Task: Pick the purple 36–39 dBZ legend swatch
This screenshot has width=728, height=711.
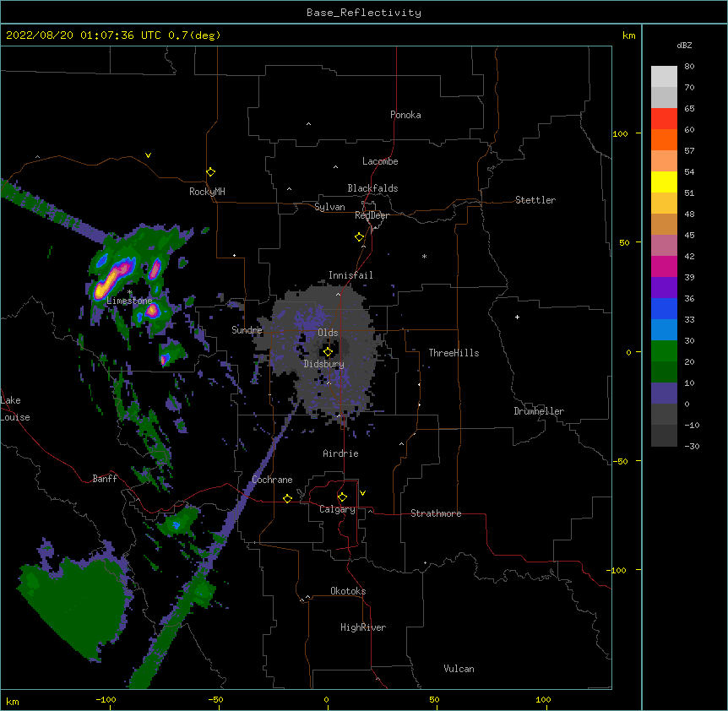Action: pos(664,288)
